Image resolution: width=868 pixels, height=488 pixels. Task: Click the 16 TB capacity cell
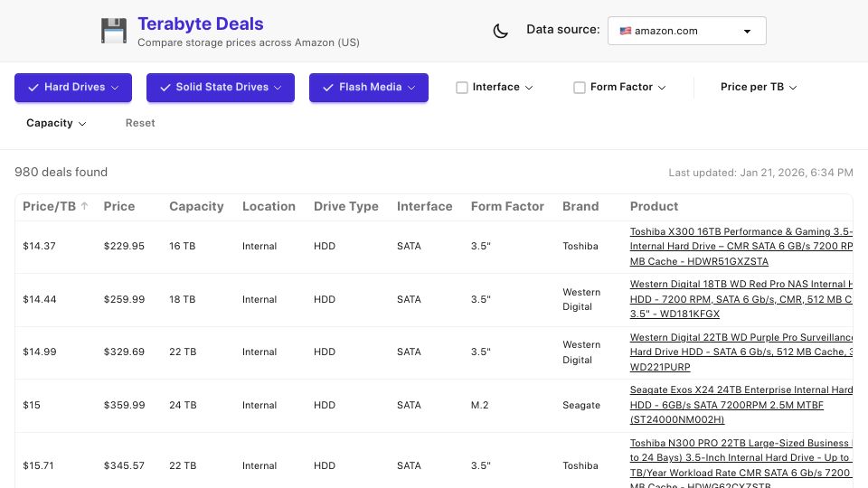[x=182, y=246]
